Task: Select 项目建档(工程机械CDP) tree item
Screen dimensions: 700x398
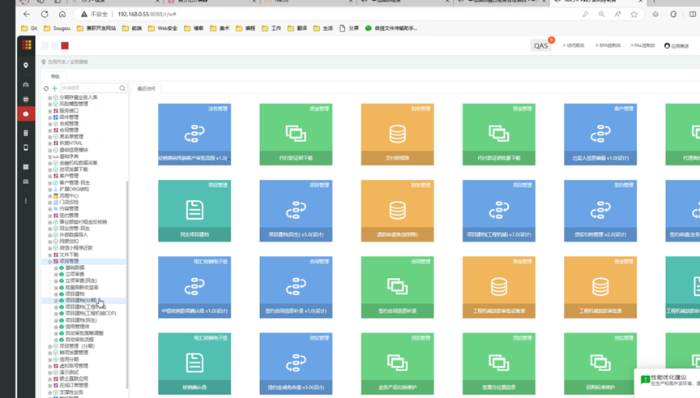Action: (91, 314)
